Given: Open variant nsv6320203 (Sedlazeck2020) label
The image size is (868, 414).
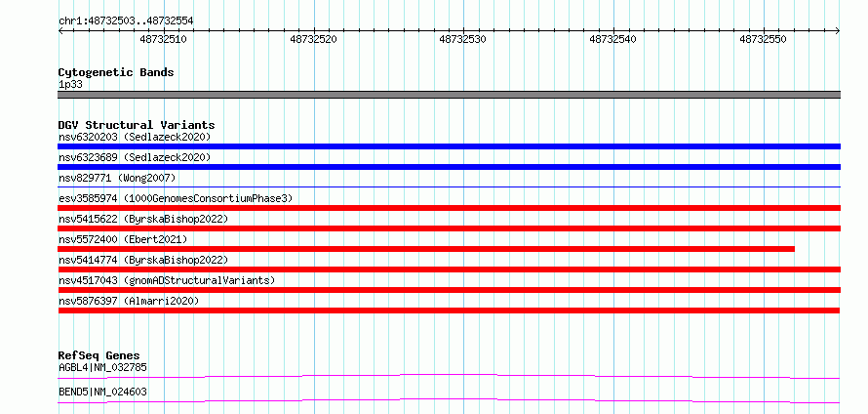Looking at the screenshot, I should [x=135, y=137].
